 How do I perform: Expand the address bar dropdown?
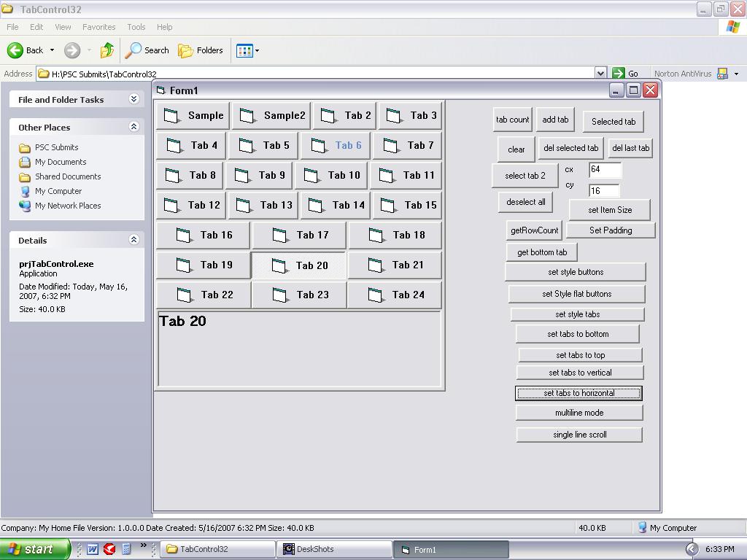click(x=600, y=74)
